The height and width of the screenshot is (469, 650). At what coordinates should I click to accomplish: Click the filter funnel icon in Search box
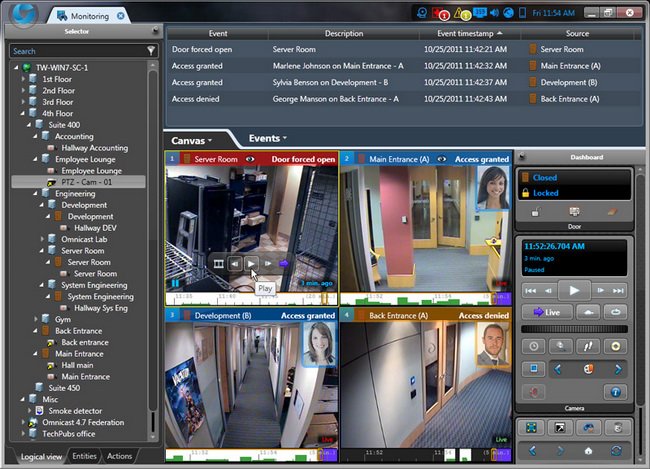[x=151, y=51]
